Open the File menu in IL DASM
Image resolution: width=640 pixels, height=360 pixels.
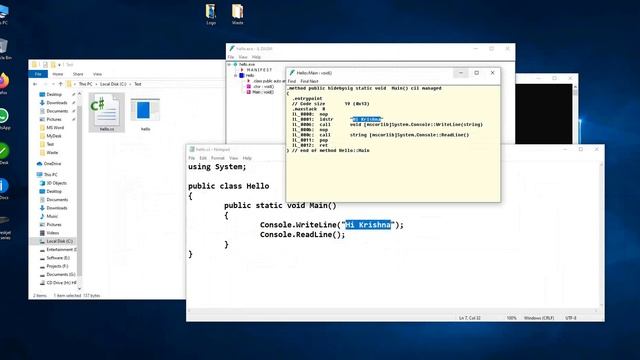[x=231, y=57]
